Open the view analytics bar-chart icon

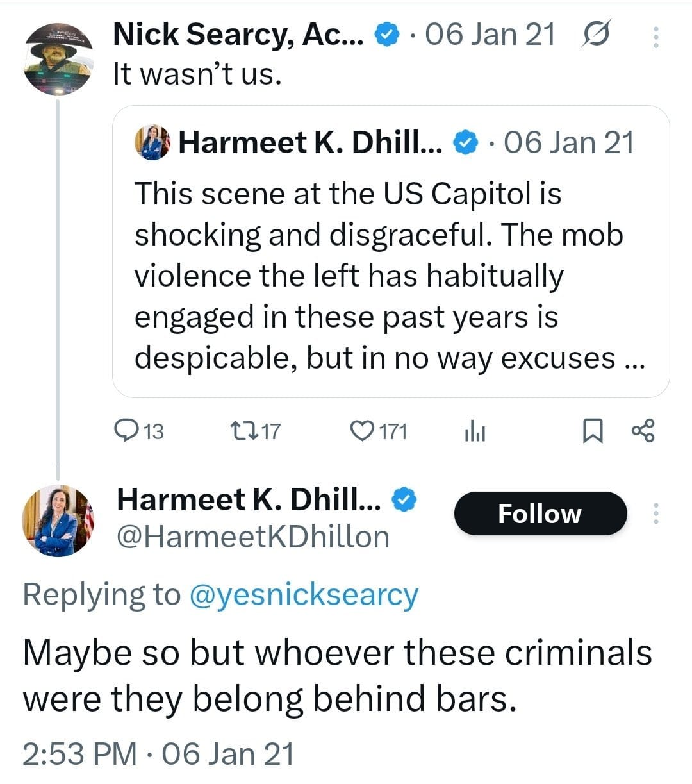click(475, 432)
